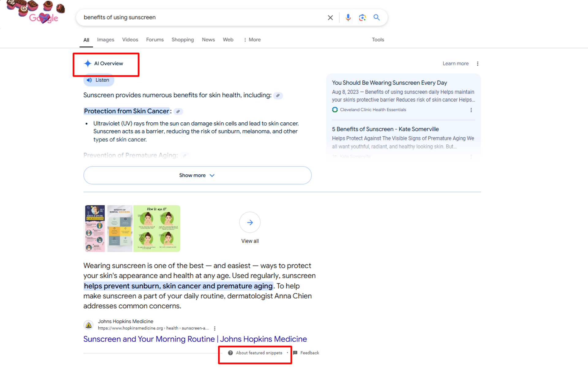
Task: Expand the AI Overview with Show more
Action: 198,175
